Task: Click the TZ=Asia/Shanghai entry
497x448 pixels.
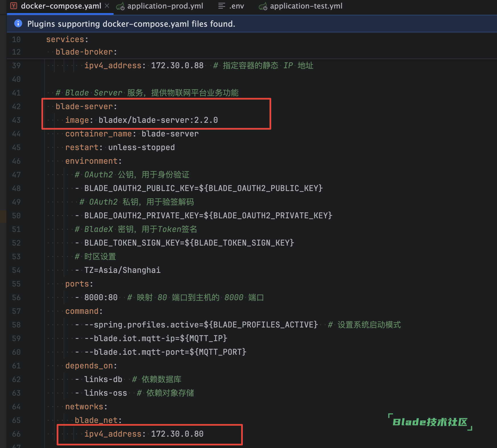Action: [122, 270]
